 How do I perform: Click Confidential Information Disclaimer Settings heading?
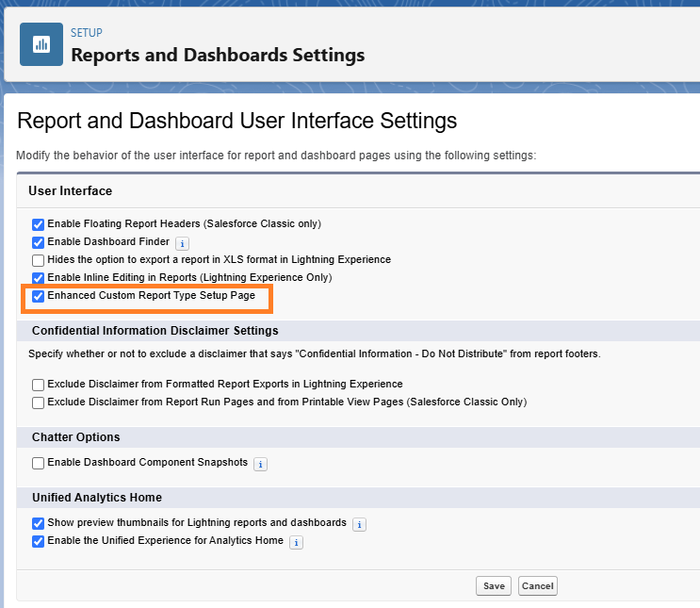point(155,331)
